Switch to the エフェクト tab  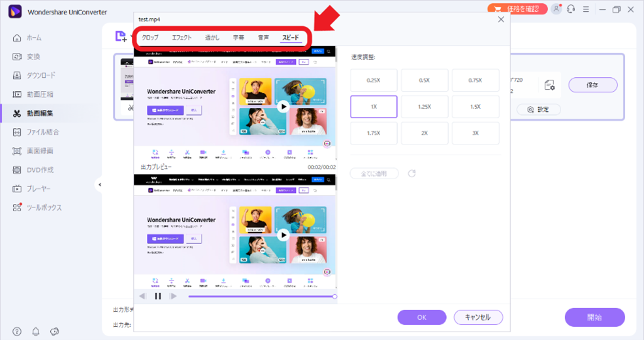pyautogui.click(x=182, y=37)
